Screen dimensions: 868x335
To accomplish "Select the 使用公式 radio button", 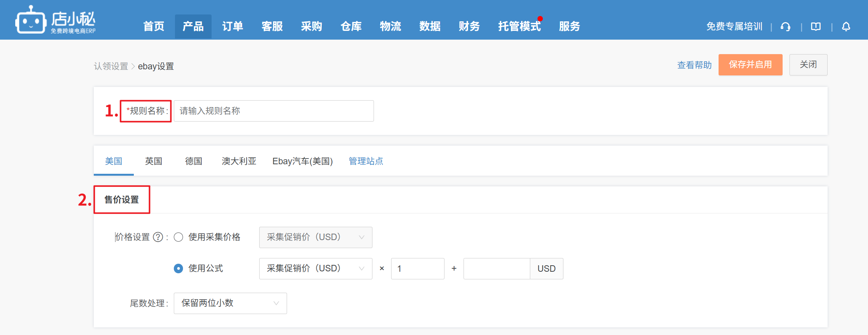I will pyautogui.click(x=178, y=269).
